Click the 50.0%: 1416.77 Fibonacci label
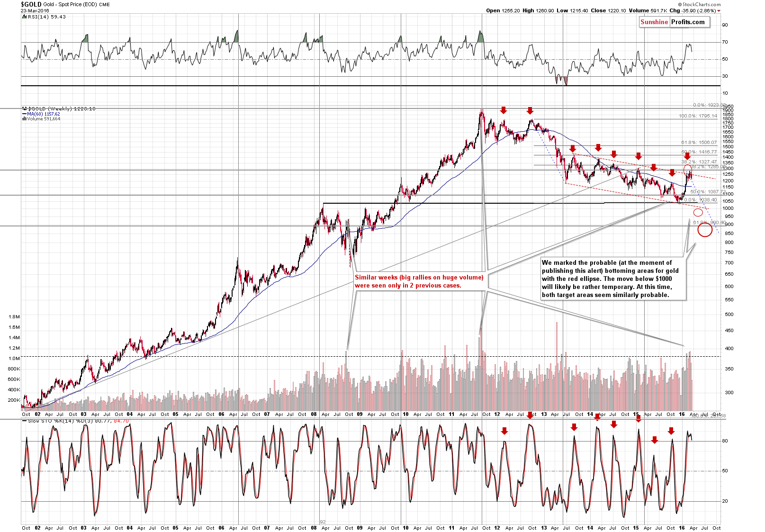 pos(699,152)
